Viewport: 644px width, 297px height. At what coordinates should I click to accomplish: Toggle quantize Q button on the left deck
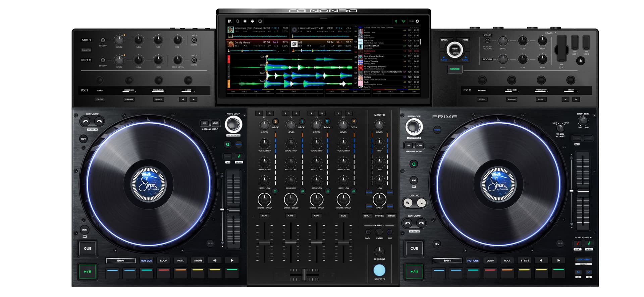(227, 144)
